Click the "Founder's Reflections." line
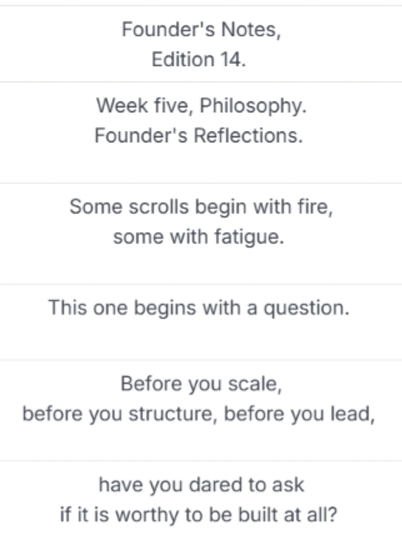The width and height of the screenshot is (402, 547). (x=199, y=135)
